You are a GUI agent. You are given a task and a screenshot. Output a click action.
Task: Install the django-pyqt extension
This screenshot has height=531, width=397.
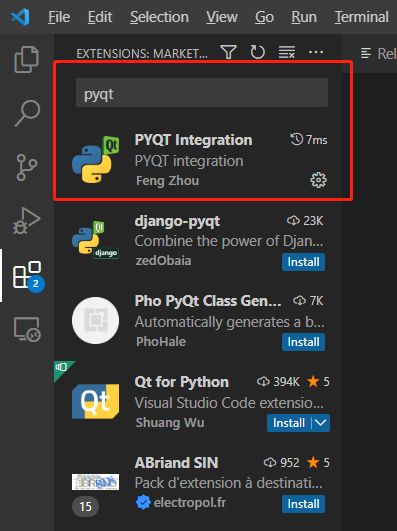[x=303, y=262]
